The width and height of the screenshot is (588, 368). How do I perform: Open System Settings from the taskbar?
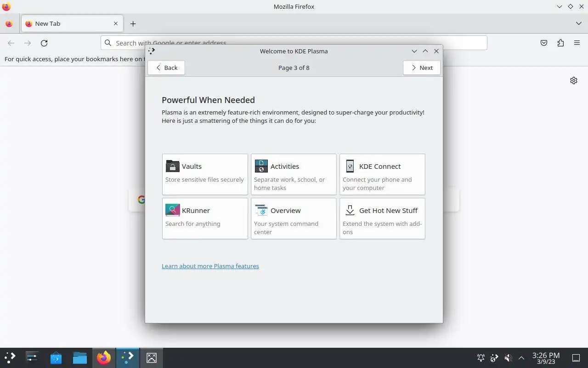[32, 357]
